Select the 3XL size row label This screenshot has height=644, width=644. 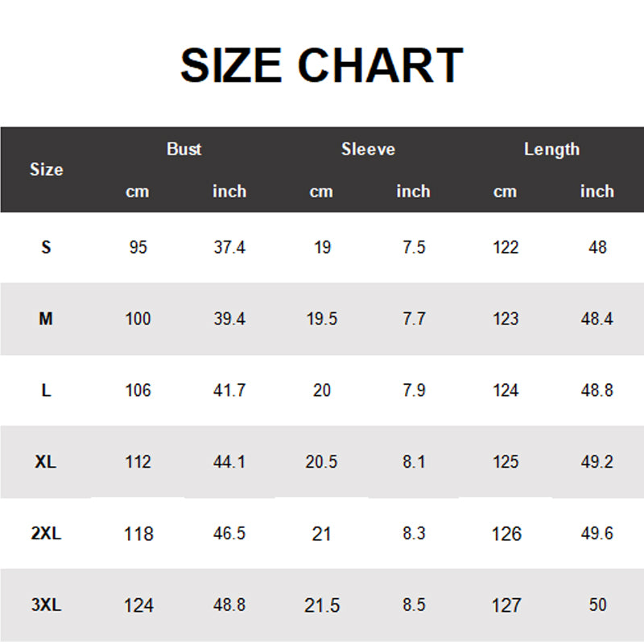(46, 605)
